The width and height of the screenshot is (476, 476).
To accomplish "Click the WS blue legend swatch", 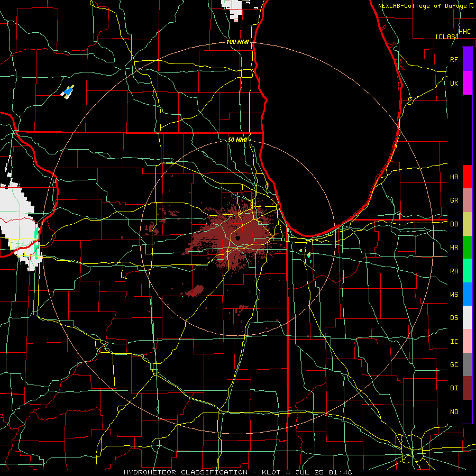I will click(467, 294).
